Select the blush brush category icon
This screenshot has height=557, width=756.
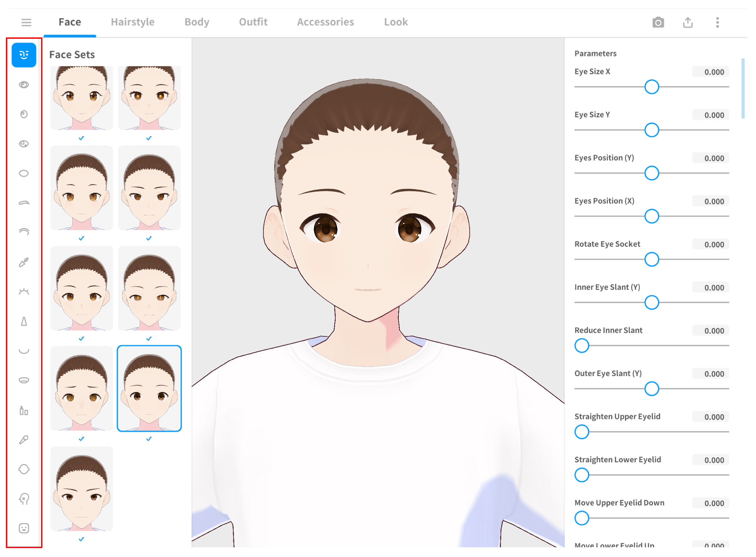coord(23,440)
